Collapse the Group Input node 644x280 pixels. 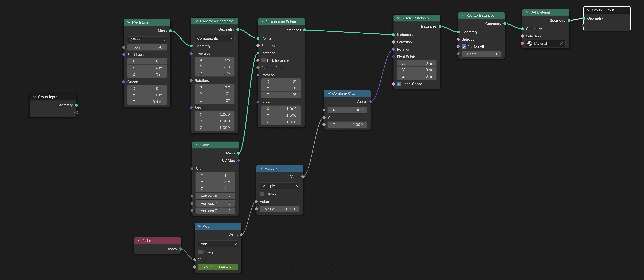point(35,97)
